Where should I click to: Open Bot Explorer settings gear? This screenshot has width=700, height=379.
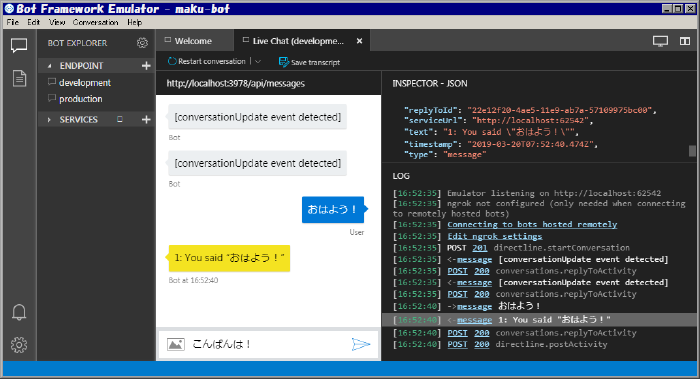(x=142, y=43)
